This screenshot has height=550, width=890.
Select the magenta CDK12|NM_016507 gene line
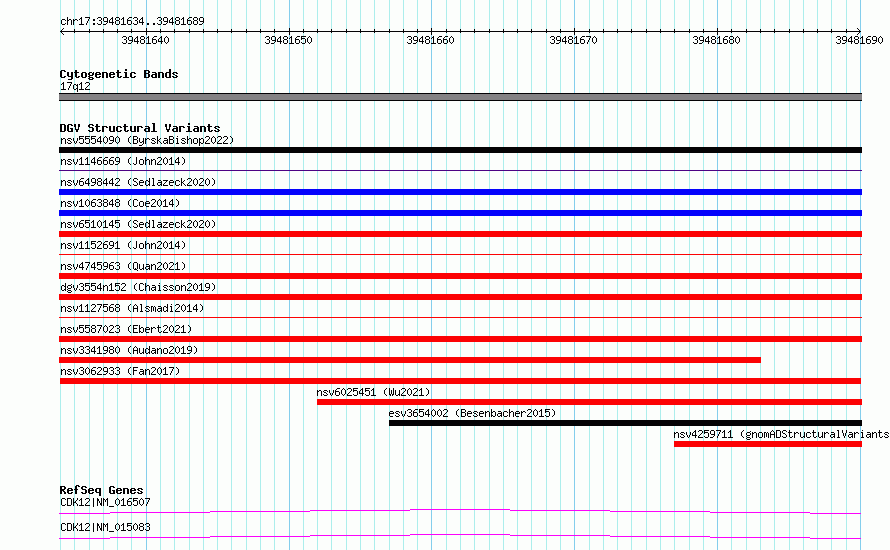pos(460,511)
